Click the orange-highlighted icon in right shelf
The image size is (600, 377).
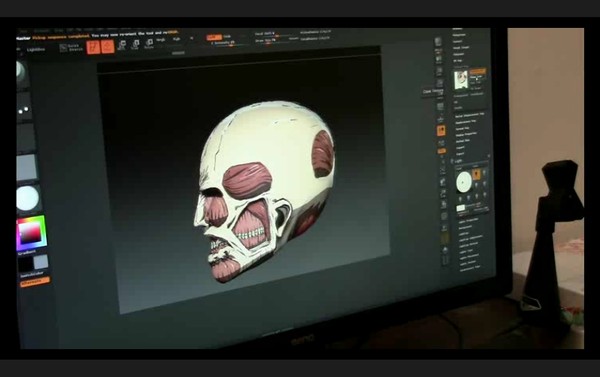point(441,131)
